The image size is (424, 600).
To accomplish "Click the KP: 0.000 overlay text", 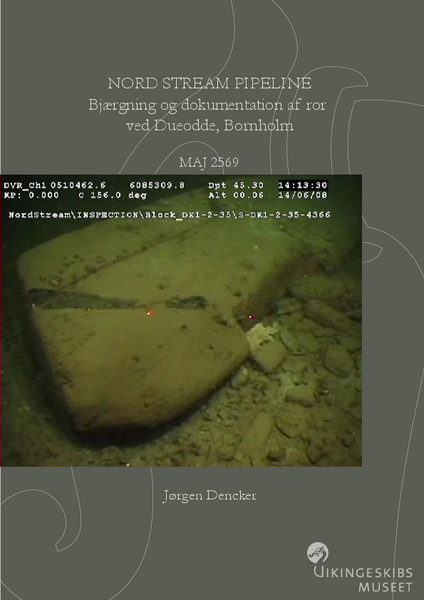I will [31, 195].
